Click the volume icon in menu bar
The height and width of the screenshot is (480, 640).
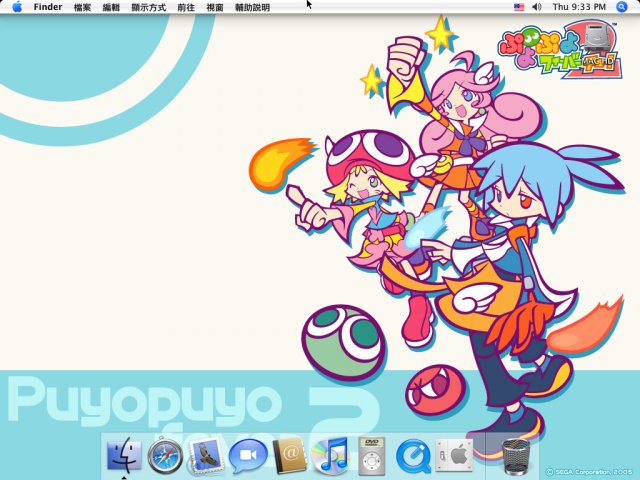(x=537, y=7)
